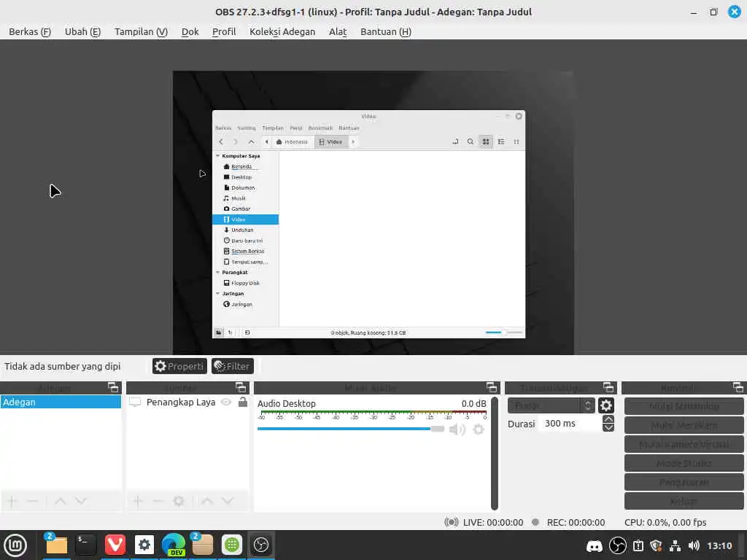Viewport: 747px width, 560px height.
Task: Open the Properti source properties button
Action: coord(179,366)
